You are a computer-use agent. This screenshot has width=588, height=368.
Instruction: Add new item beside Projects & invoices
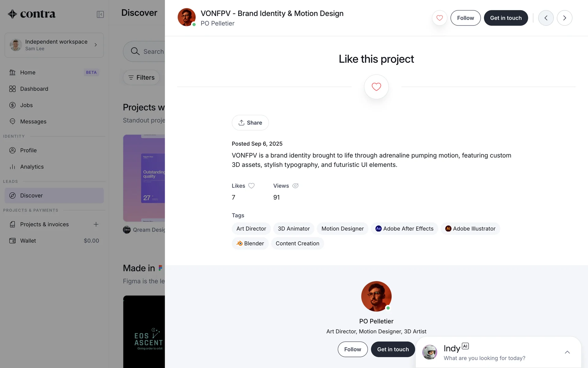96,224
